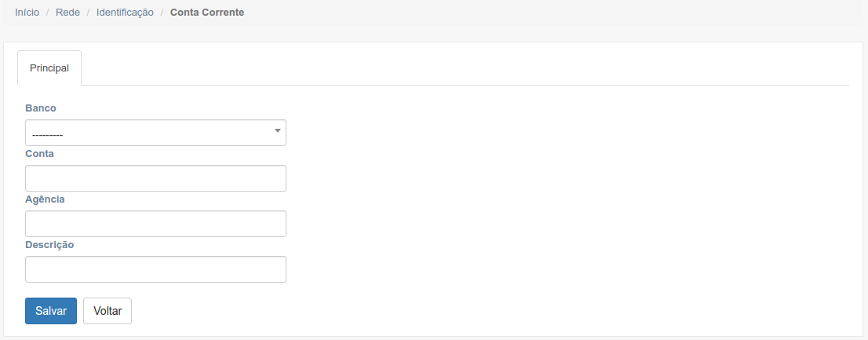Viewport: 868px width, 340px height.
Task: Click the dashes placeholder in Banco select
Action: 47,135
